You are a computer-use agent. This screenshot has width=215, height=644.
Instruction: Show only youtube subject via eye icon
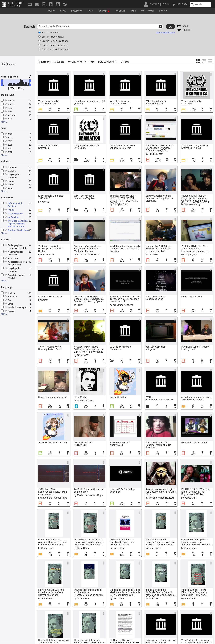point(6,171)
